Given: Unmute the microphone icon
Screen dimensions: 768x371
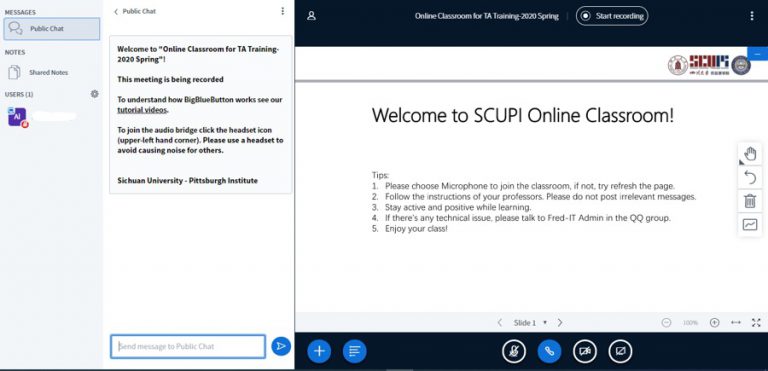Looking at the screenshot, I should 514,351.
